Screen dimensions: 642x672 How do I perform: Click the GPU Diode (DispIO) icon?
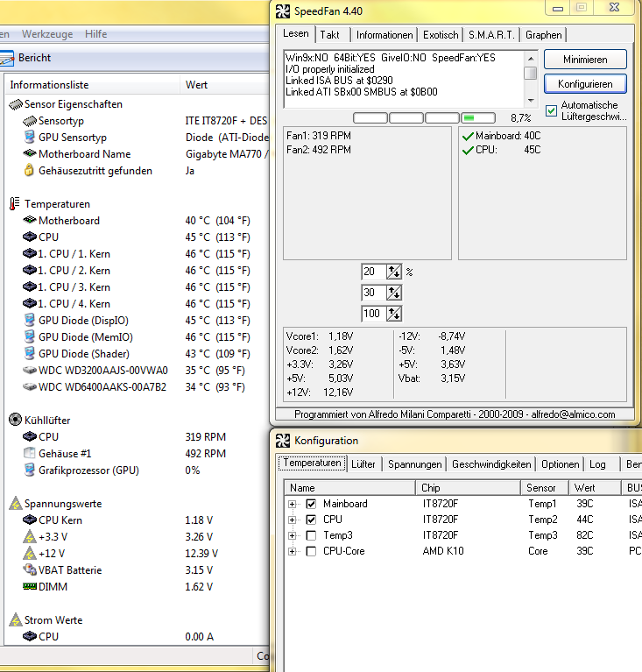pyautogui.click(x=30, y=320)
